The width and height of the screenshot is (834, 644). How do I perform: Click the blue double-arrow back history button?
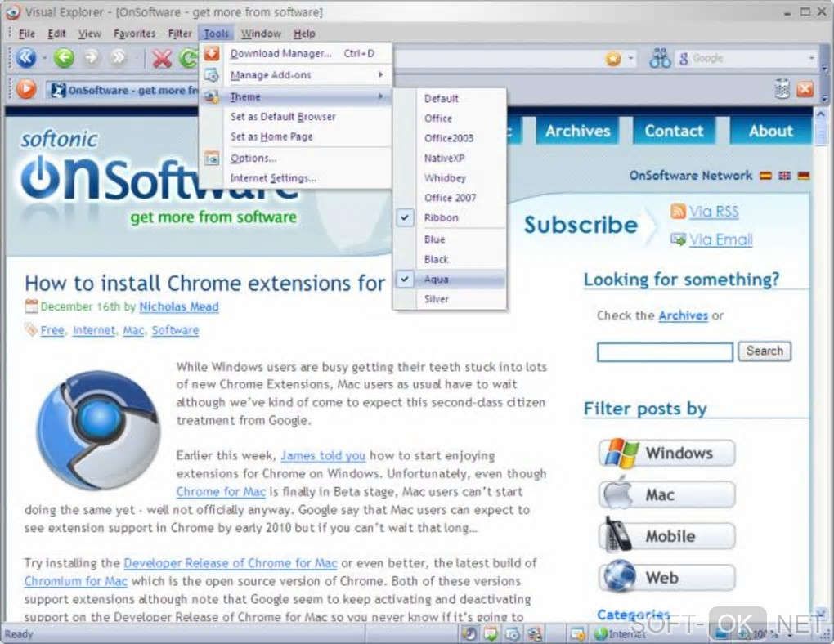25,57
